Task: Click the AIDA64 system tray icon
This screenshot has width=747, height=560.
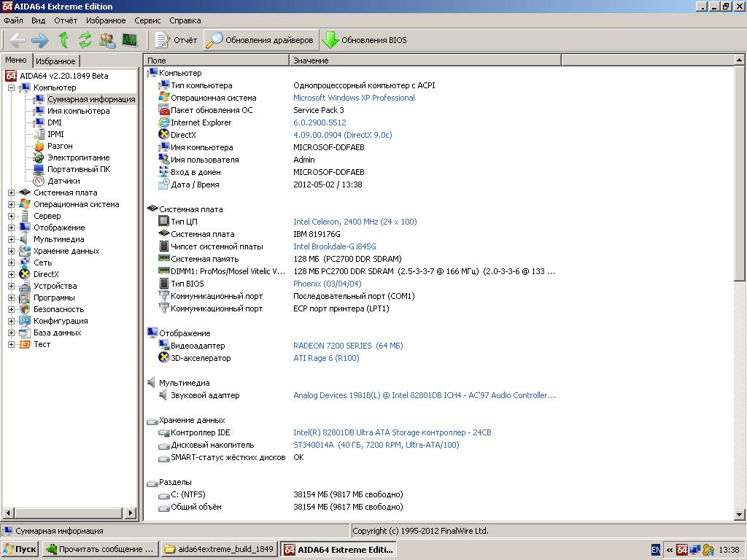Action: [x=682, y=550]
